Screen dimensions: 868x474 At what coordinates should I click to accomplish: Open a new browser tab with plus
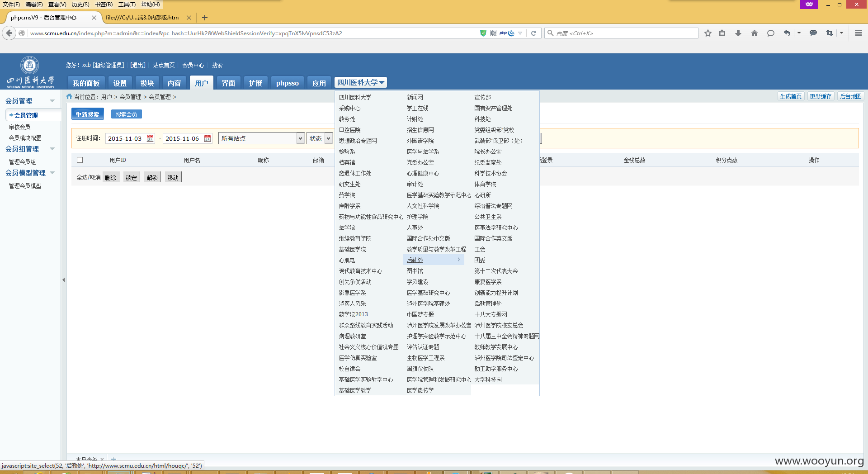205,18
